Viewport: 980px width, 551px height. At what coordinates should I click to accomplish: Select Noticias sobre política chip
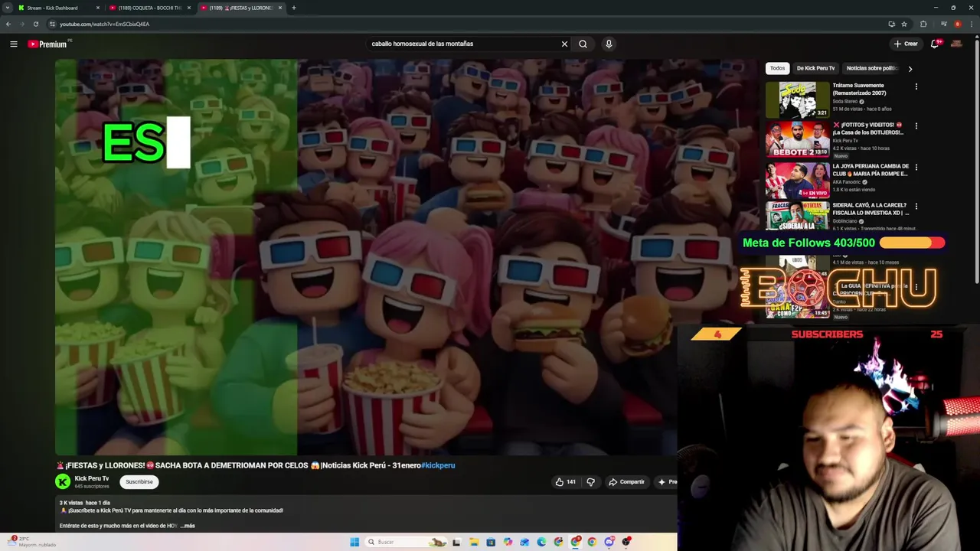pos(872,68)
